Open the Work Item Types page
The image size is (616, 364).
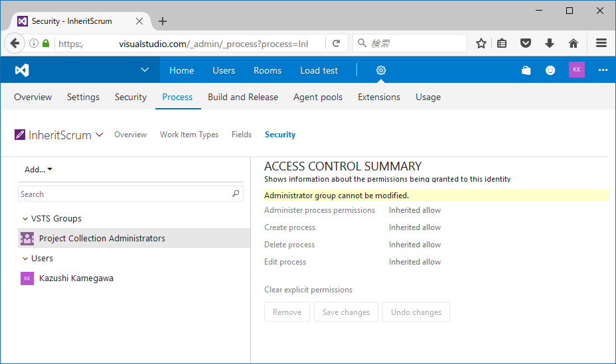(189, 135)
